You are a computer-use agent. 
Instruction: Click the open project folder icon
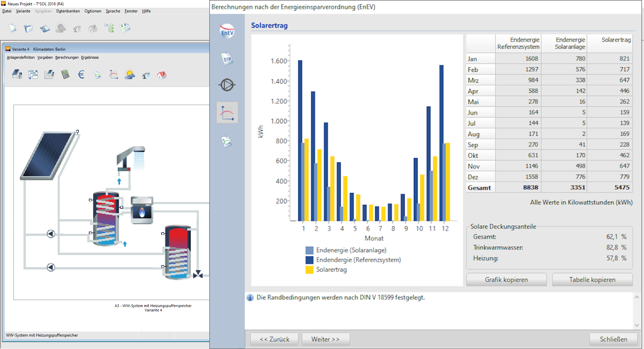point(29,28)
